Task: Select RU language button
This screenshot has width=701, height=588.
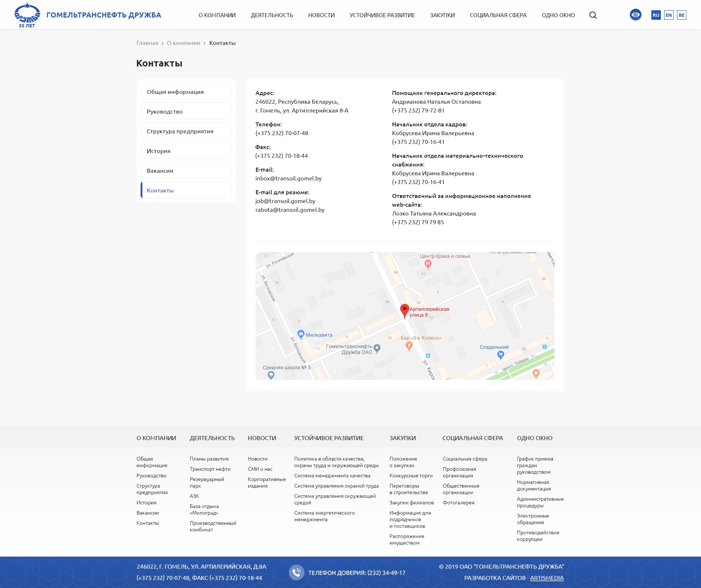Action: pyautogui.click(x=656, y=15)
